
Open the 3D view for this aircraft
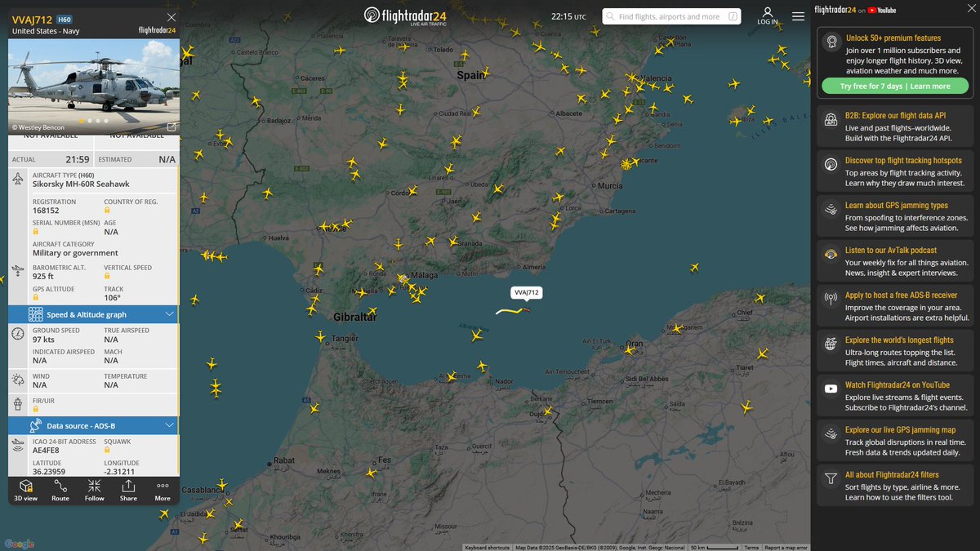coord(25,490)
